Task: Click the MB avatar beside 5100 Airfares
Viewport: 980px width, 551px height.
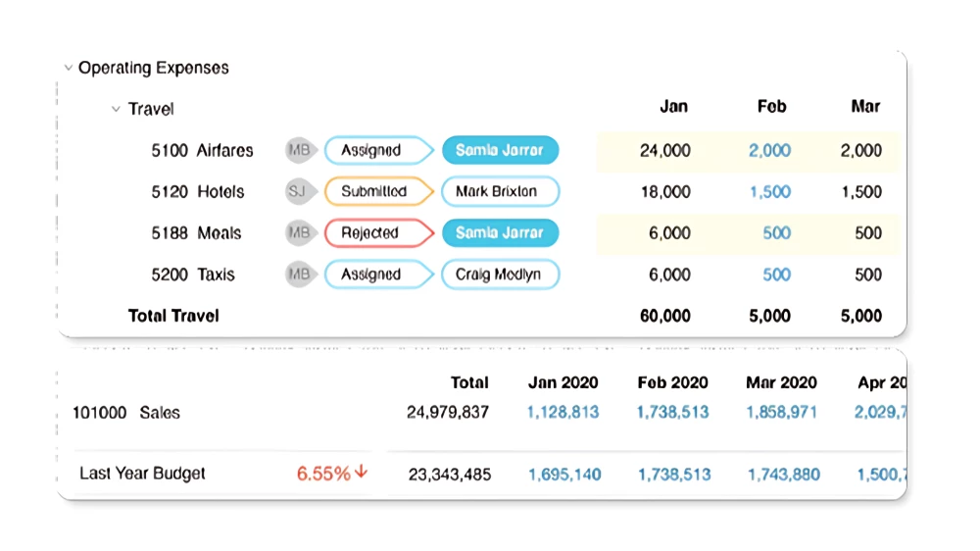Action: (298, 150)
